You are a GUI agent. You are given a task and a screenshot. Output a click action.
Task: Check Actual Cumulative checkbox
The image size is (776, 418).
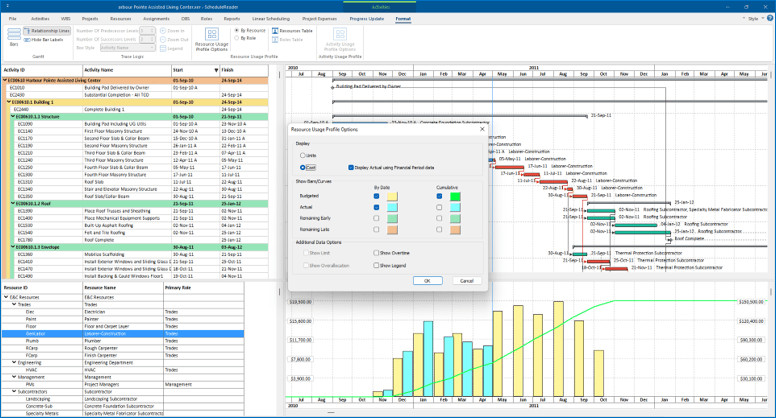point(439,207)
